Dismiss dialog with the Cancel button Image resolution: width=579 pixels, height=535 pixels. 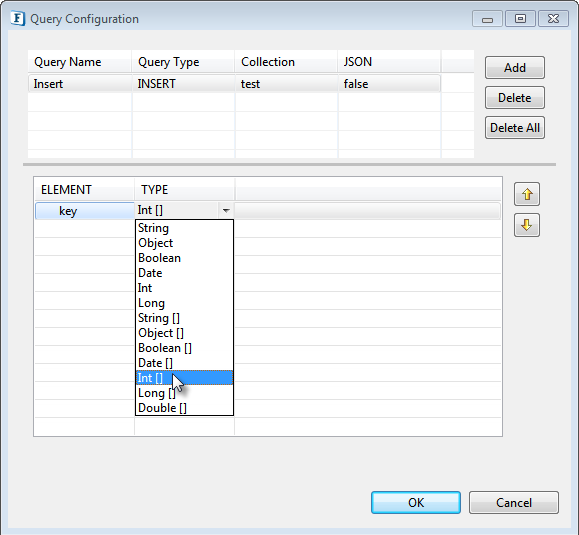coord(514,503)
